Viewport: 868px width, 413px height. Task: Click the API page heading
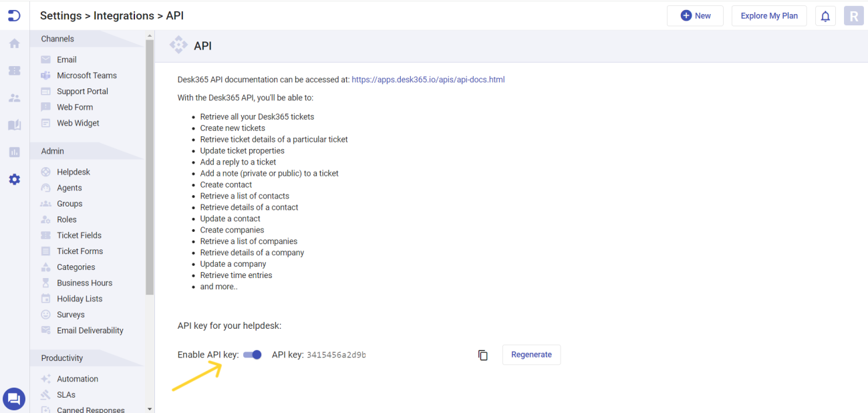coord(202,45)
